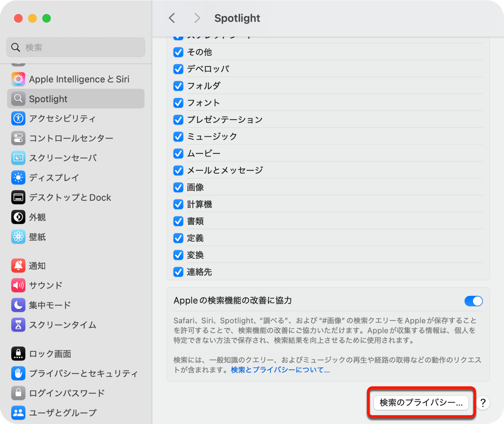
Task: Open ログインパスワード padlock icon
Action: tap(18, 393)
